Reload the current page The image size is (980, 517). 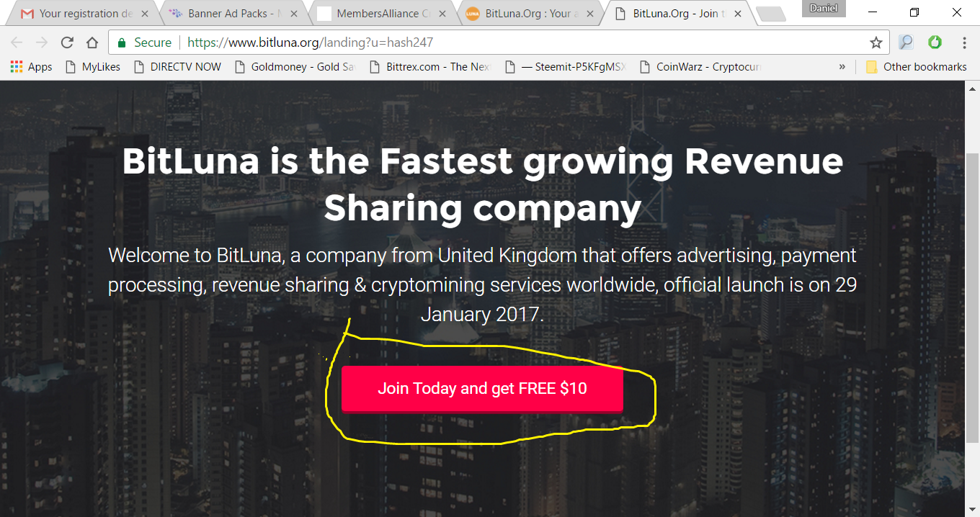point(67,42)
